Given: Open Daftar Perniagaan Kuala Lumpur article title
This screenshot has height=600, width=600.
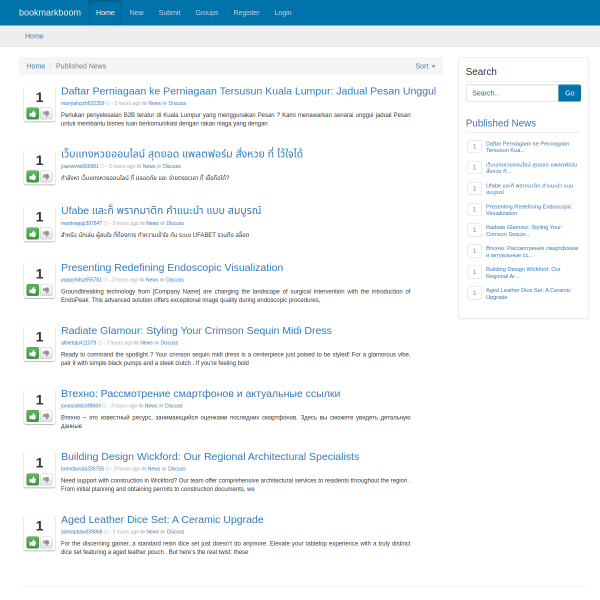Looking at the screenshot, I should (x=248, y=91).
